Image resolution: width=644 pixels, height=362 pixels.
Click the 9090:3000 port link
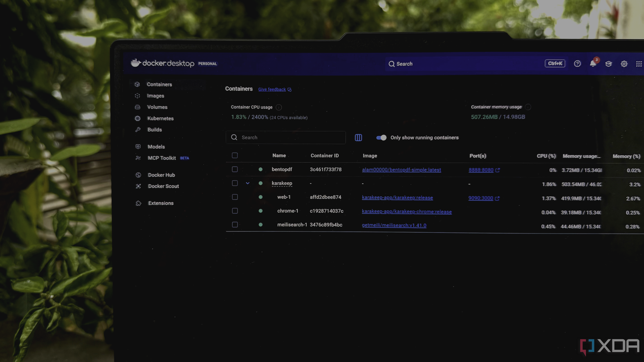(x=481, y=198)
